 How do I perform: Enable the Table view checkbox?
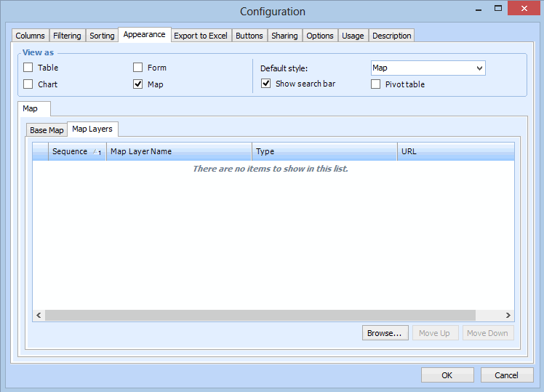(x=28, y=68)
